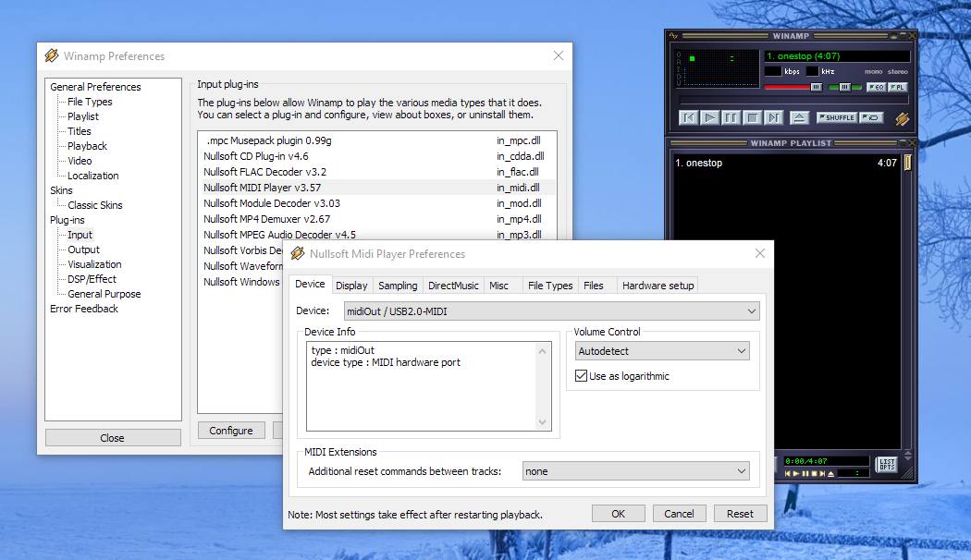The height and width of the screenshot is (560, 971).
Task: Click the visualization display in Winamp
Action: tap(718, 68)
